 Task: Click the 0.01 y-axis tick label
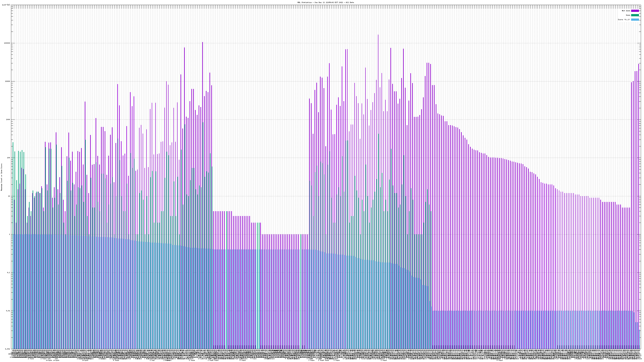(x=8, y=311)
